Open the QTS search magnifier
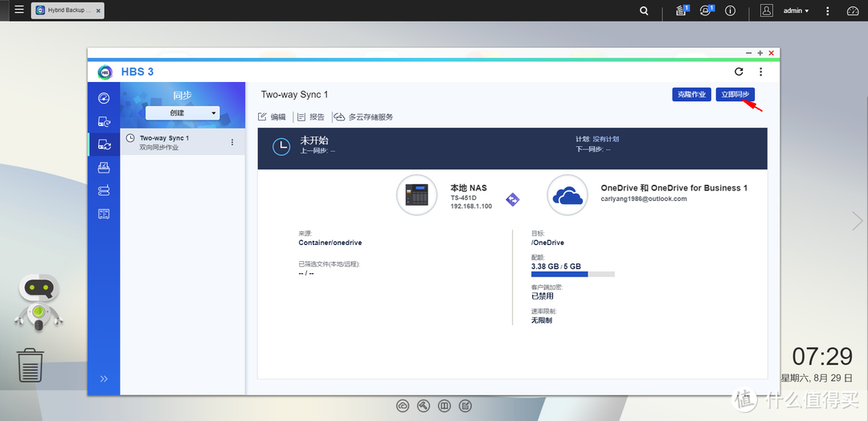Image resolution: width=868 pixels, height=421 pixels. click(644, 10)
